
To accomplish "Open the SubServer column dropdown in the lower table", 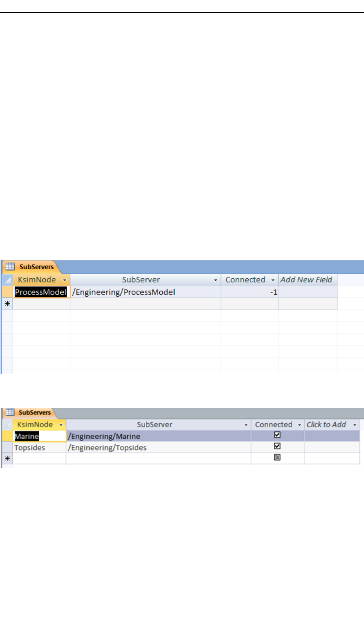I will click(x=246, y=425).
